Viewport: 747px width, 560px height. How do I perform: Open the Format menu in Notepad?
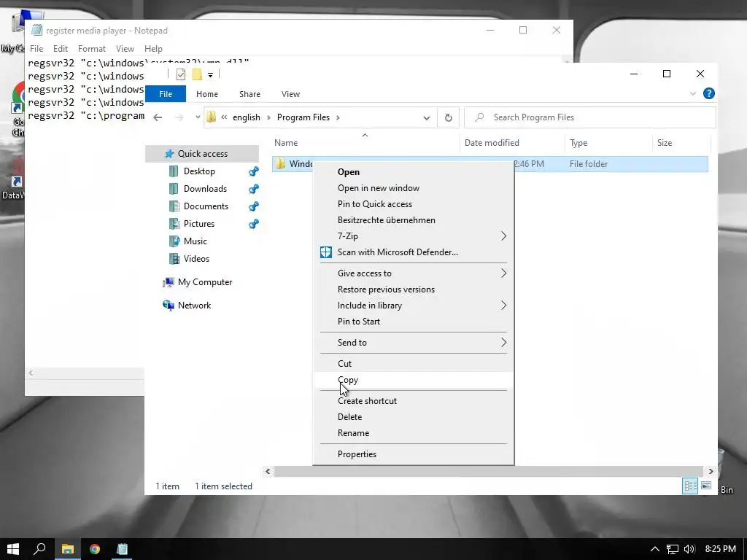pyautogui.click(x=91, y=49)
